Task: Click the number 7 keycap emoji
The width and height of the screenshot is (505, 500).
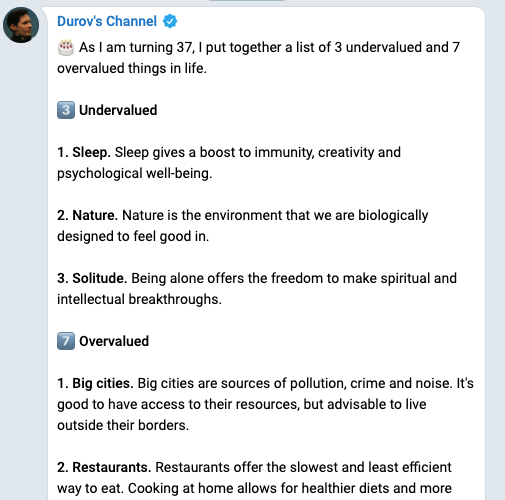Action: (x=66, y=341)
